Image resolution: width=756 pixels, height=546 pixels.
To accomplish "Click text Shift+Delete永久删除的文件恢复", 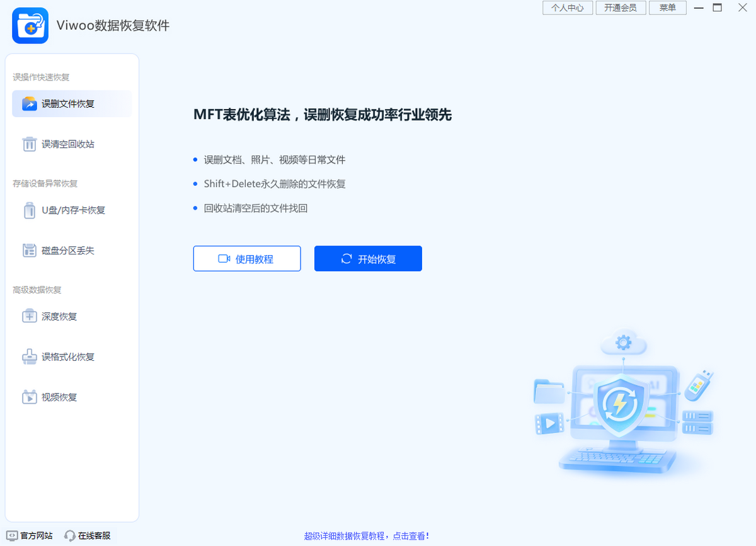I will coord(274,184).
